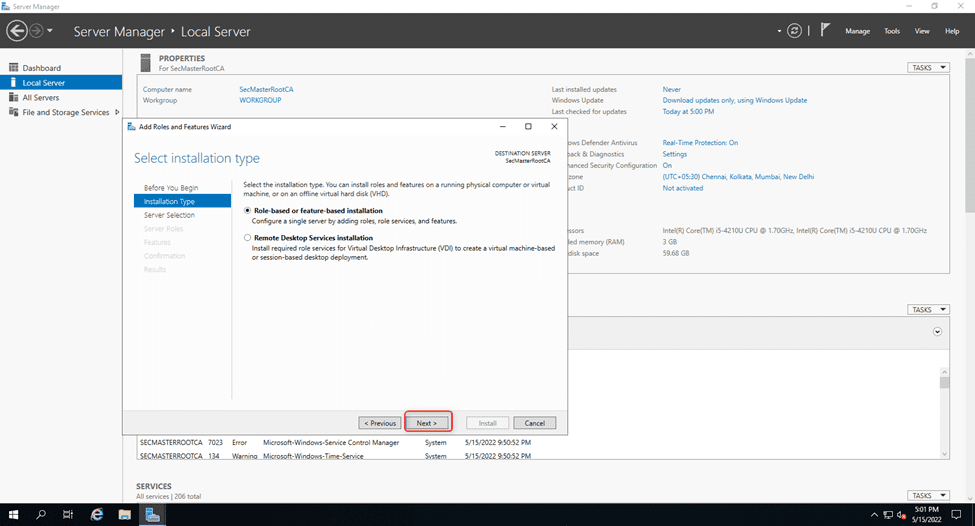Maximize the Add Roles and Features Wizard
The height and width of the screenshot is (526, 975).
pyautogui.click(x=528, y=126)
